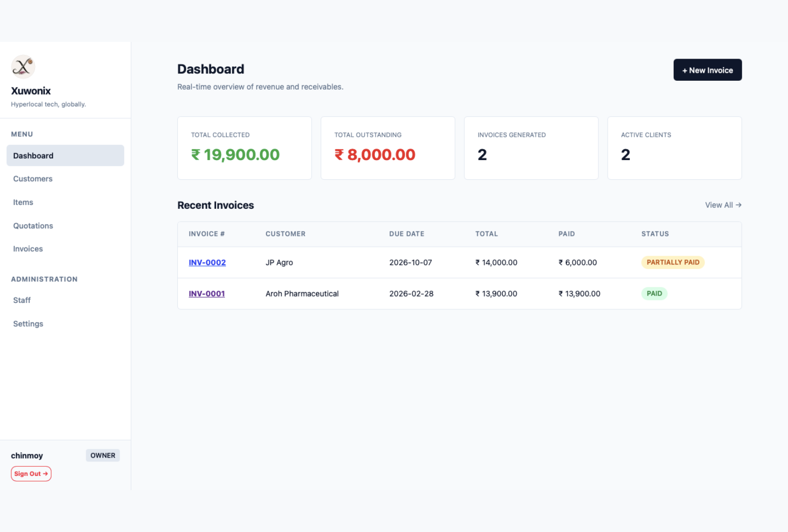
Task: Click the CUSTOMER column header
Action: click(285, 234)
